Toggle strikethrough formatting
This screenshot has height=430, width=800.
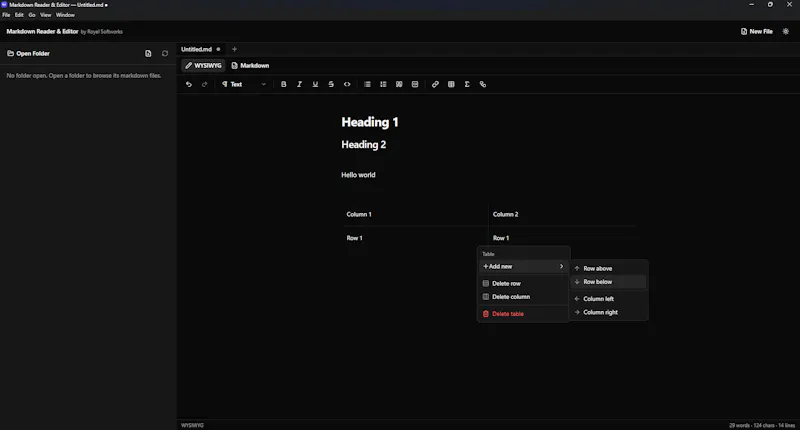click(x=331, y=84)
